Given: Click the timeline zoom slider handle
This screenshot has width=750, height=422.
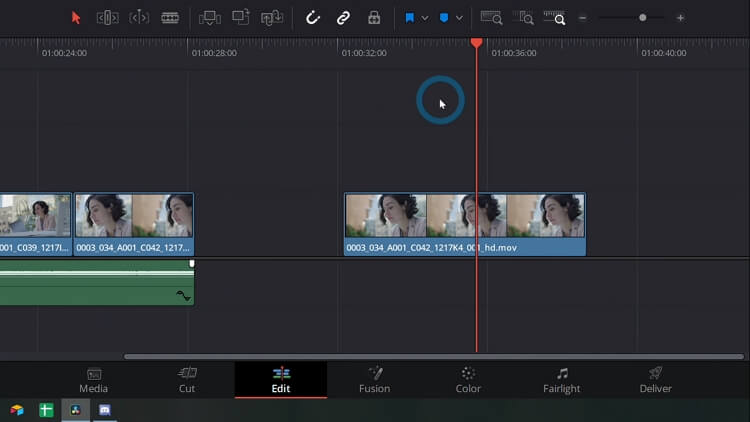Looking at the screenshot, I should point(642,18).
